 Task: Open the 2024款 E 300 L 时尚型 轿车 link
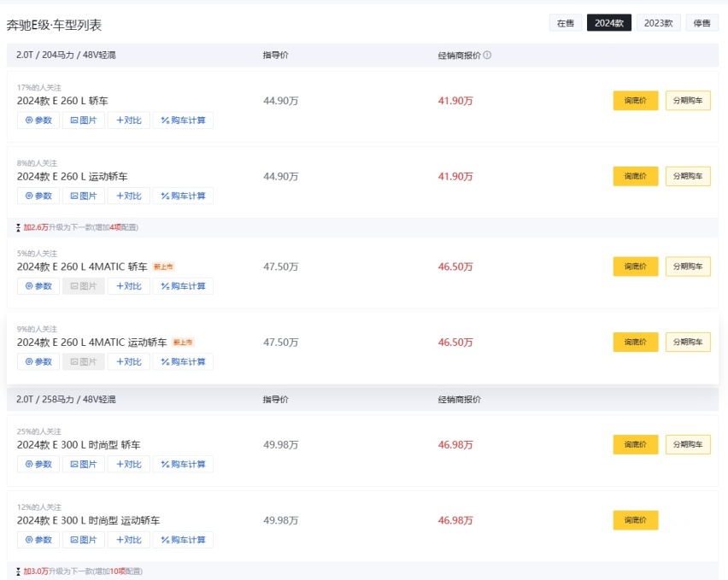pos(79,445)
